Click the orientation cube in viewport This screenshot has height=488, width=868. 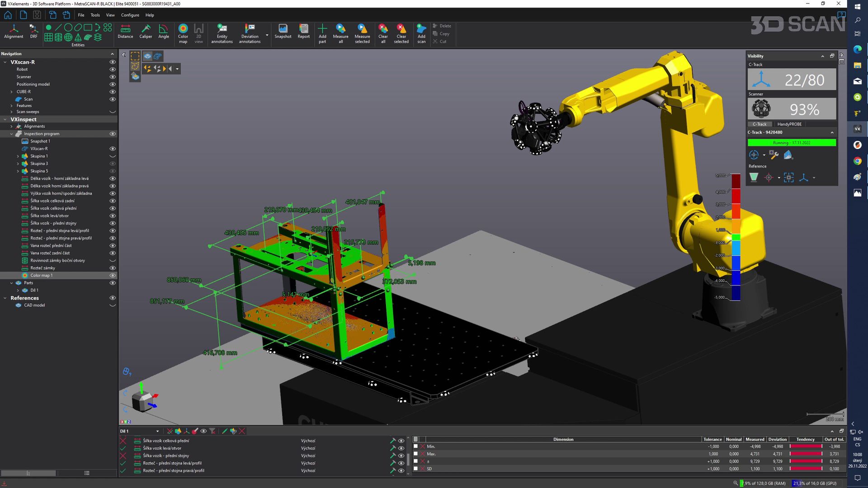[x=143, y=400]
